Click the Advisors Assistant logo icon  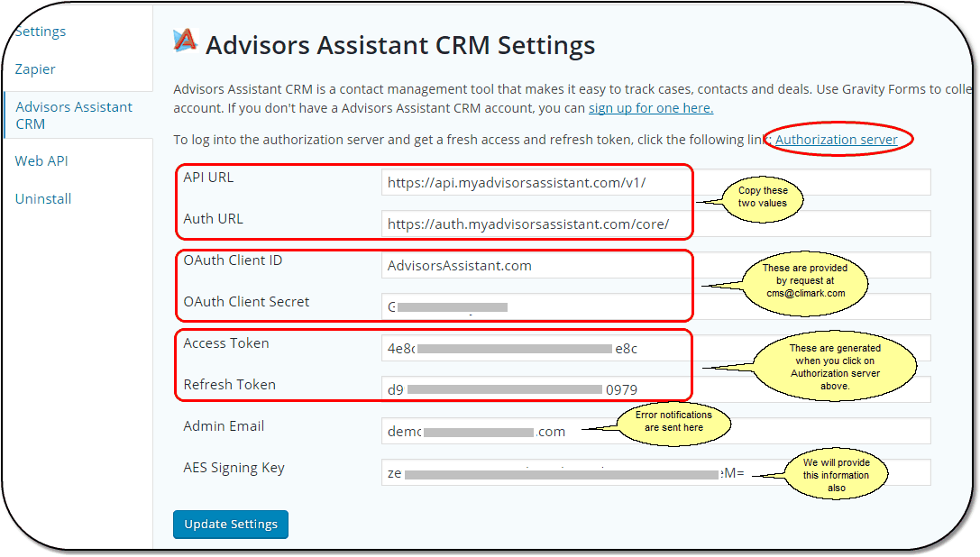[x=185, y=41]
